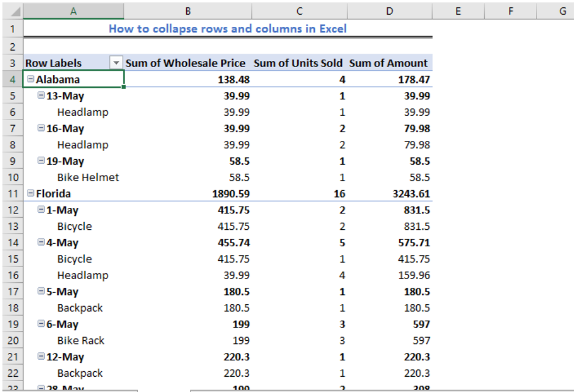Collapse the 1-May date group
575x392 pixels.
pyautogui.click(x=42, y=210)
